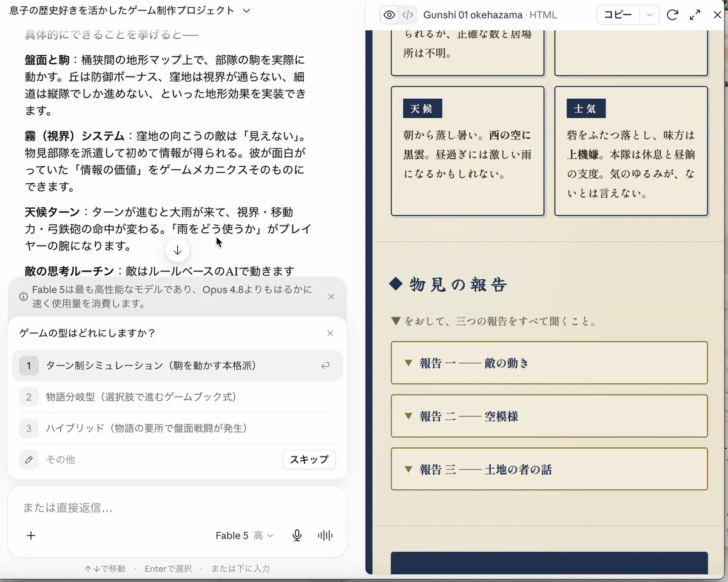
Task: Close the game type question card
Action: [x=330, y=333]
